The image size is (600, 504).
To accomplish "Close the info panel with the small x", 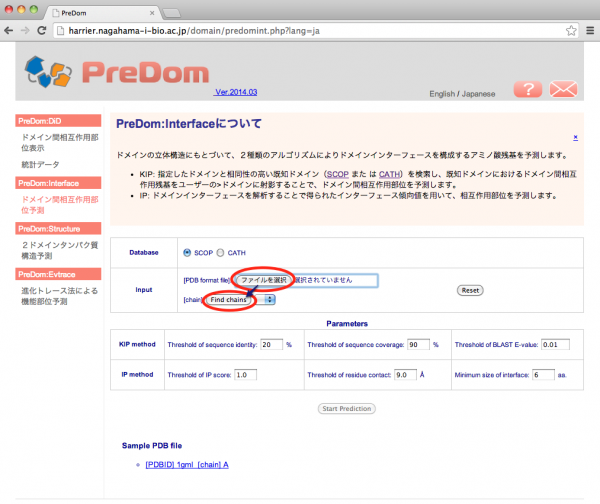I will pos(575,138).
